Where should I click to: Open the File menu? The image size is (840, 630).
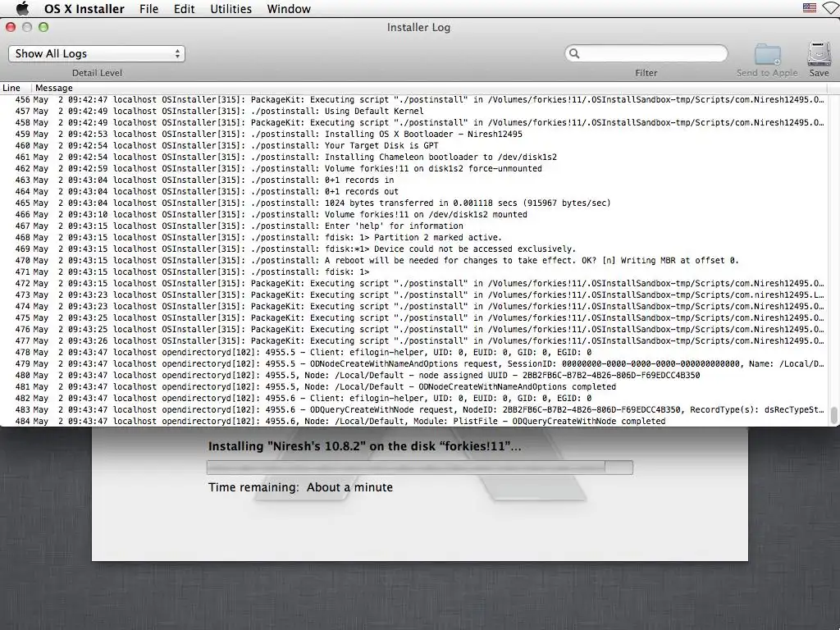[149, 9]
